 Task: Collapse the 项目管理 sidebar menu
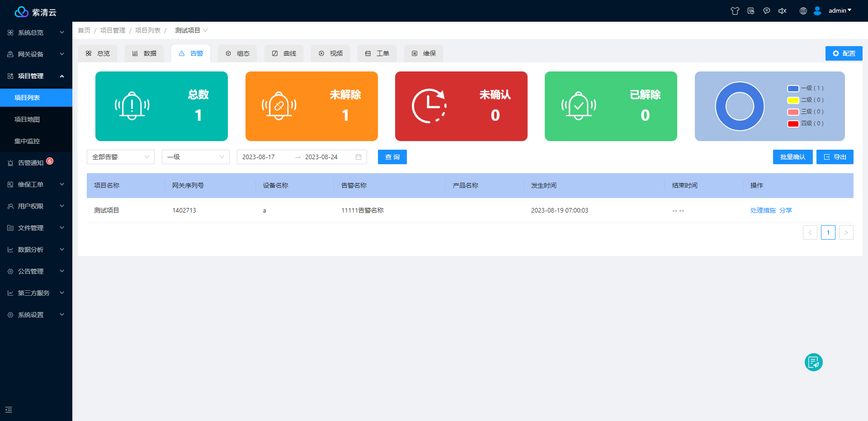[36, 76]
